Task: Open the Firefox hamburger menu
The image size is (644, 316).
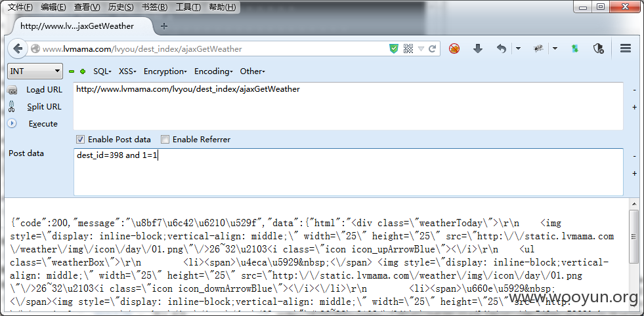Action: point(626,49)
